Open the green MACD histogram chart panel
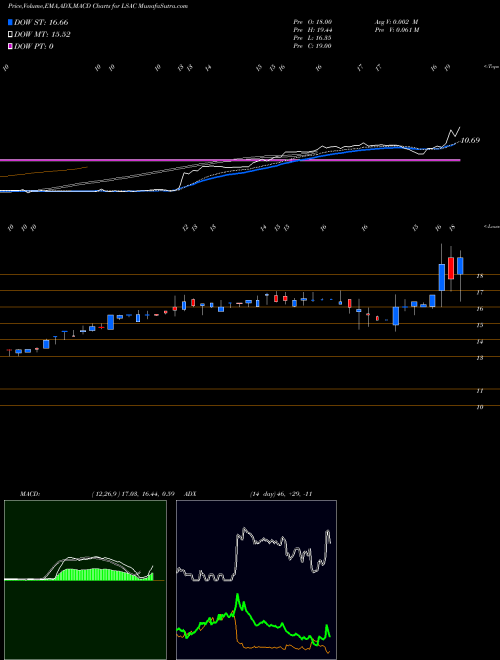 (x=85, y=580)
